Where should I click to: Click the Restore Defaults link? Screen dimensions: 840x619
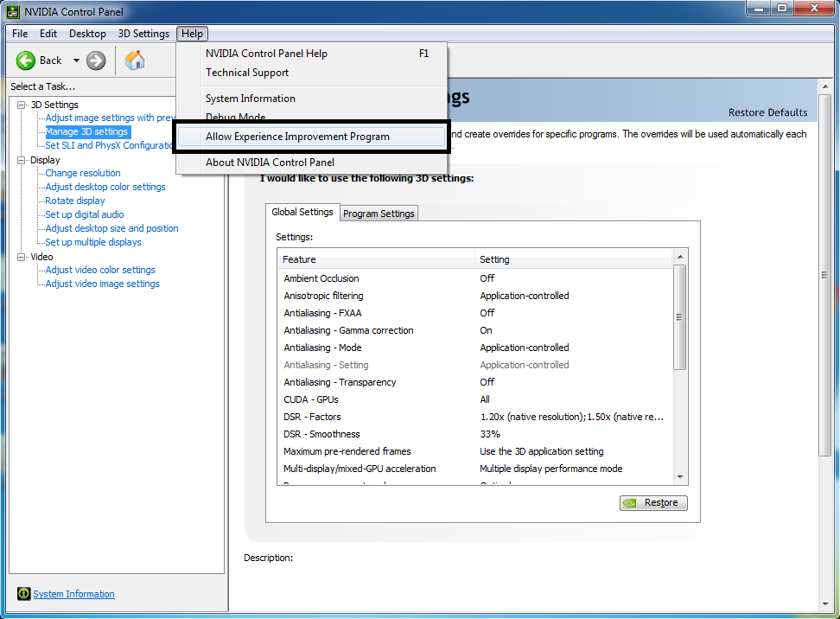pos(767,112)
